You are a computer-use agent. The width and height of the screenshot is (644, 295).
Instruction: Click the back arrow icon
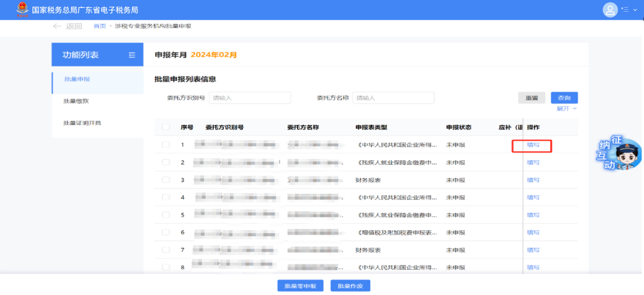point(57,26)
